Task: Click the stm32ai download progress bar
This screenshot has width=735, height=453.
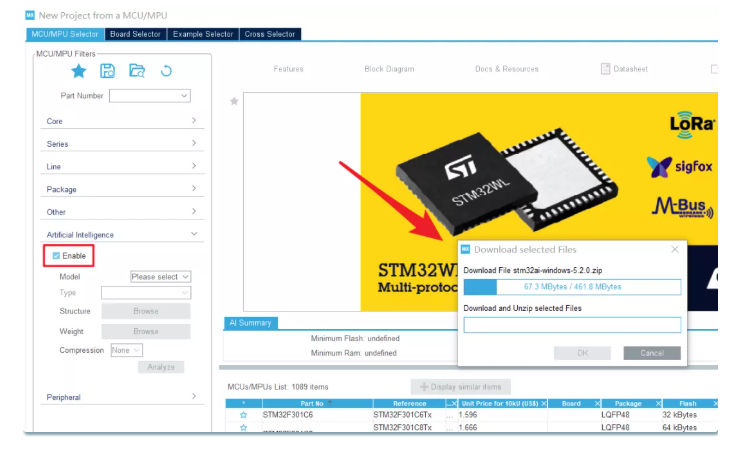Action: click(572, 287)
